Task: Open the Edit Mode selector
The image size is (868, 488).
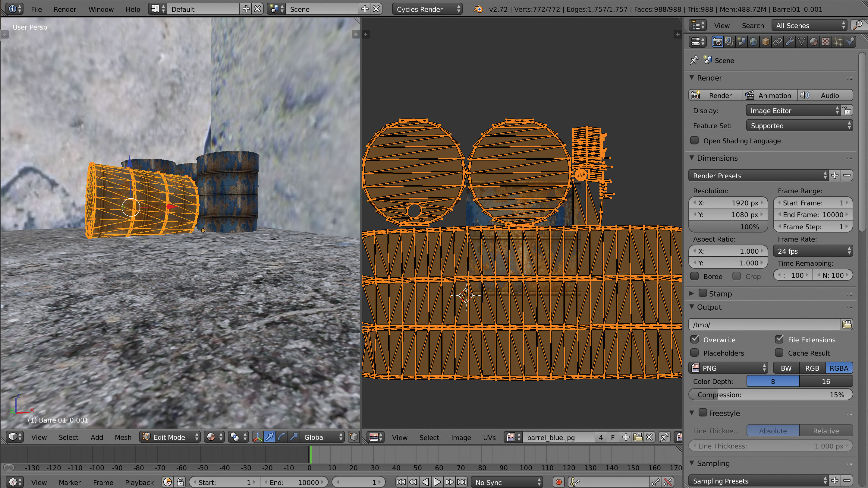Action: pyautogui.click(x=170, y=437)
